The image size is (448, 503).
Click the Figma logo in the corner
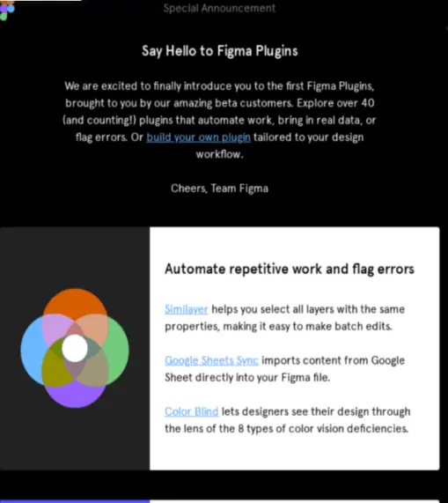6,10
